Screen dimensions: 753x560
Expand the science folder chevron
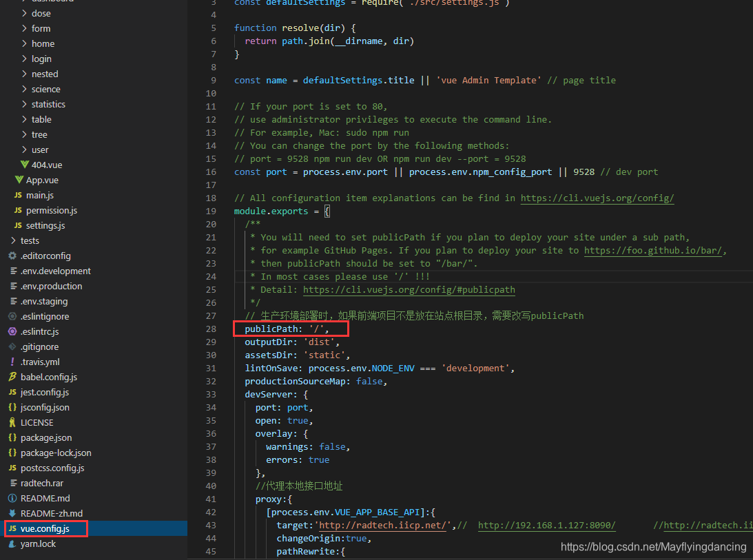[24, 89]
